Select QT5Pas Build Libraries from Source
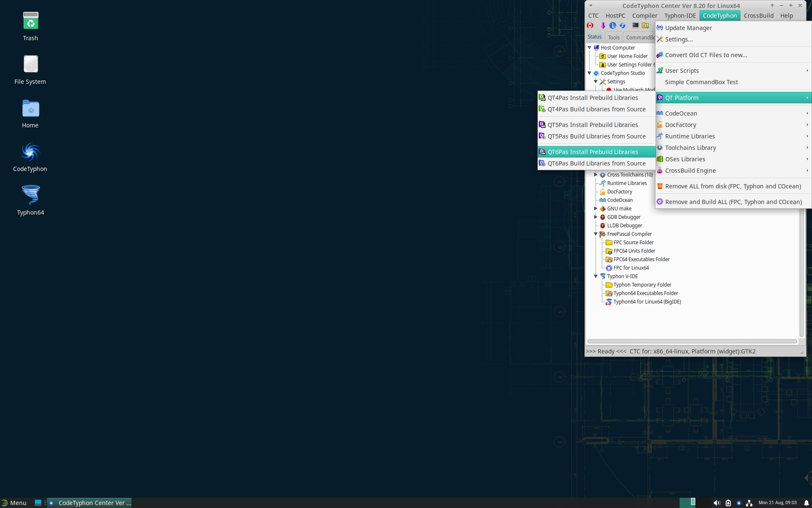 (x=596, y=136)
